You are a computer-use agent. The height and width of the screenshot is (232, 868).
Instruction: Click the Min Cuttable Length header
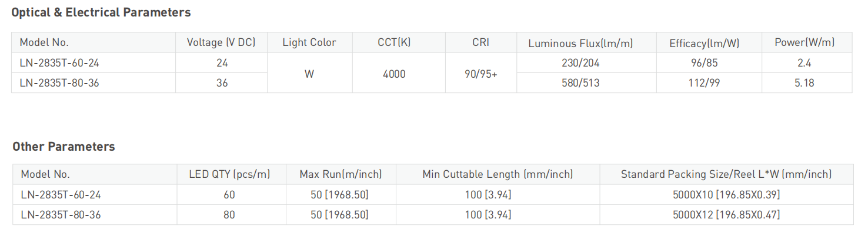(498, 174)
